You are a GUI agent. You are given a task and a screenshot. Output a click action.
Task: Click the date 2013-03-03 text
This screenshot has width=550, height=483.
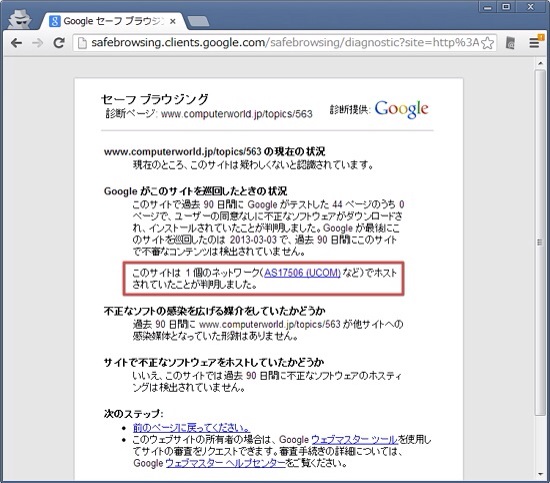coord(253,240)
